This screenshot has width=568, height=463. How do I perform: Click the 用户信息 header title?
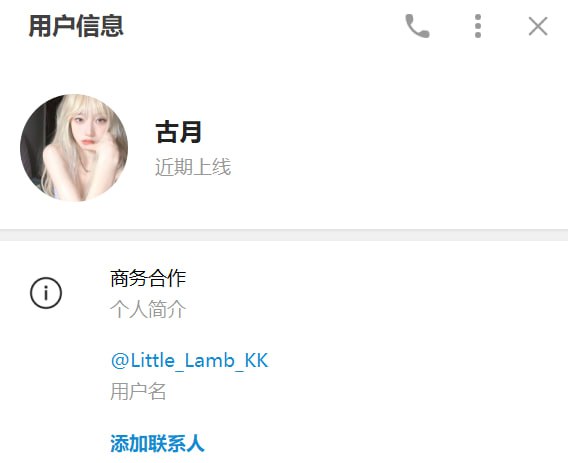coord(76,26)
